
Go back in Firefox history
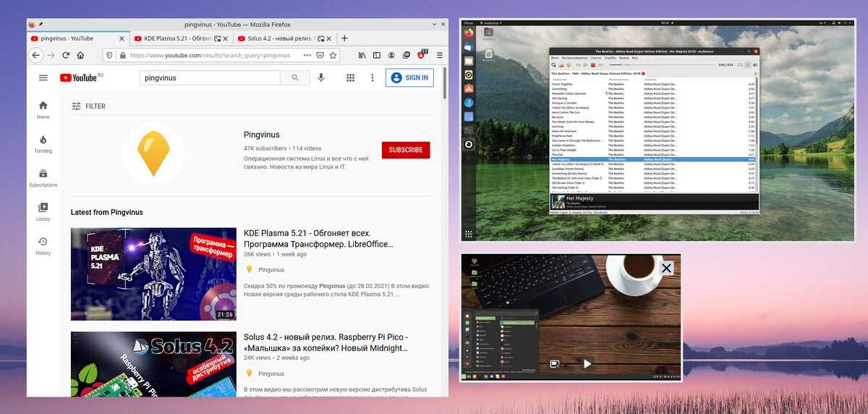pyautogui.click(x=36, y=55)
